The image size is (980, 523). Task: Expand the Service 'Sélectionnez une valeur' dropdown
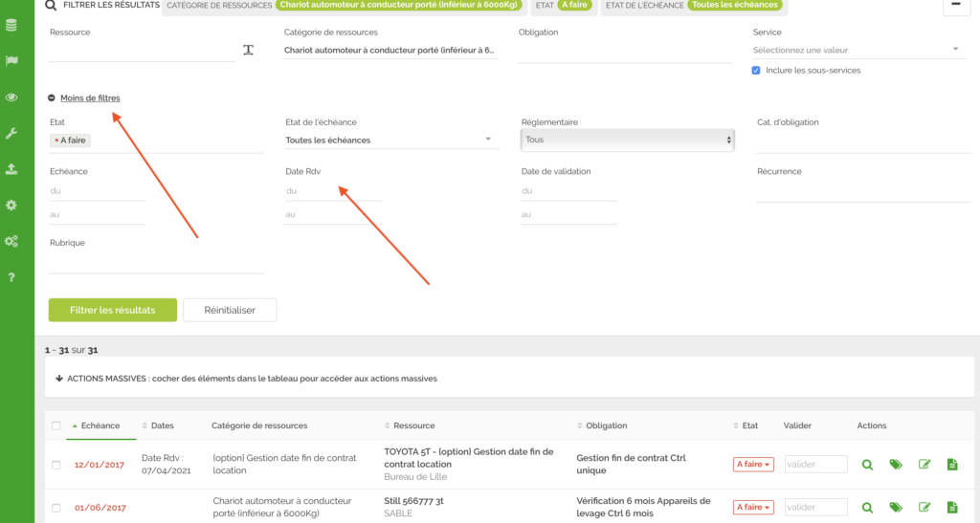click(x=857, y=50)
